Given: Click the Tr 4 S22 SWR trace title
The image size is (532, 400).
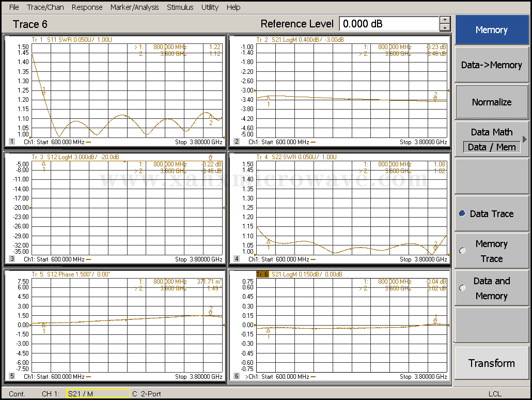Looking at the screenshot, I should [296, 157].
